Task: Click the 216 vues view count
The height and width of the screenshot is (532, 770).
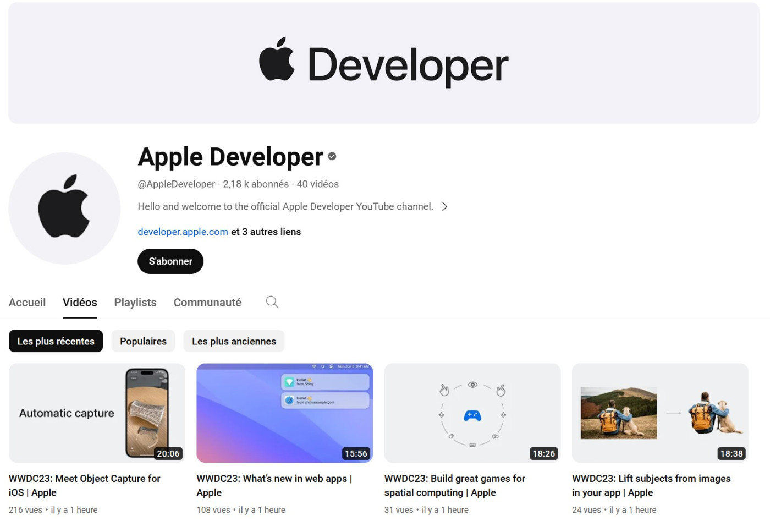Action: coord(25,510)
